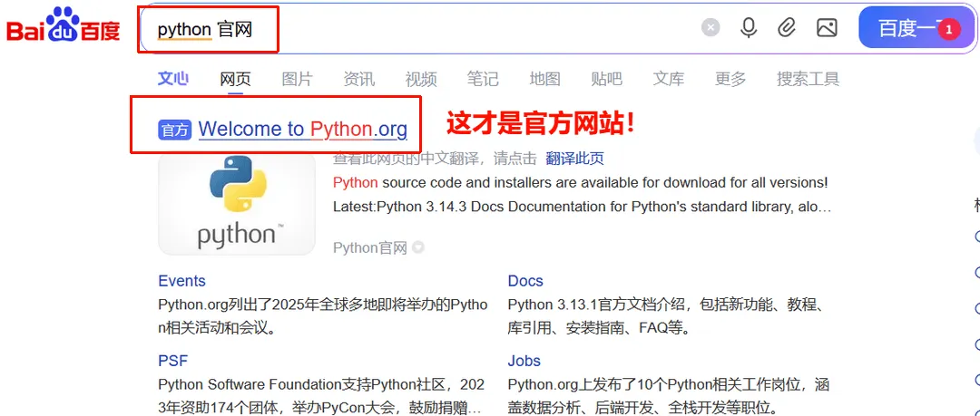Open the 图片 tab

click(297, 80)
